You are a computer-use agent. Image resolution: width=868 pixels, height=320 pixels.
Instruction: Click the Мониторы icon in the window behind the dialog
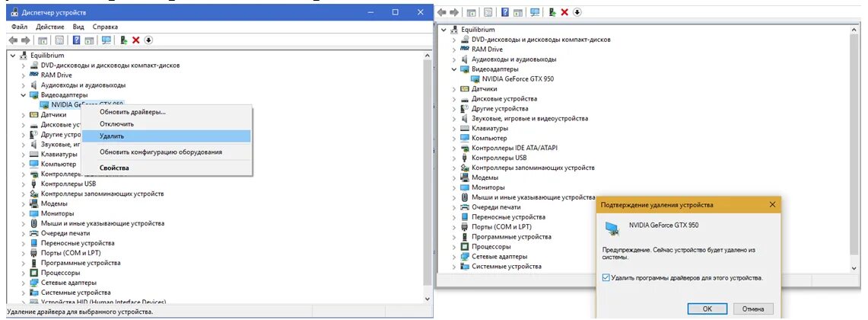coord(466,187)
